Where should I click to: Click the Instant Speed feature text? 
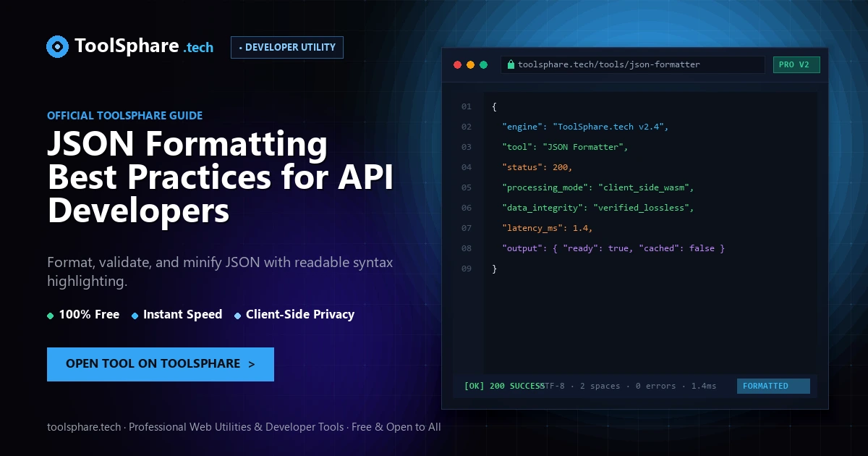pos(182,314)
